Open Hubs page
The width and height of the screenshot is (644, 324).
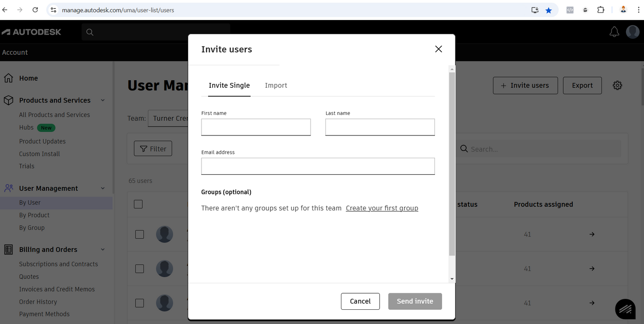coord(26,127)
